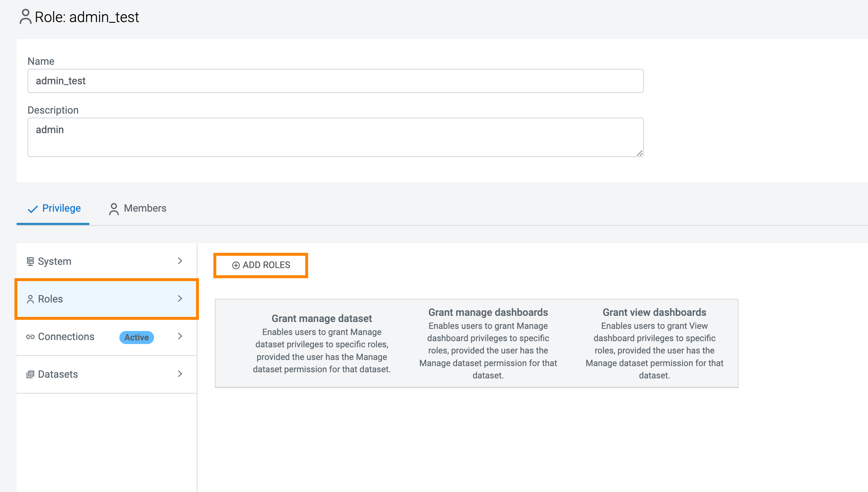Expand the Connections section chevron
Viewport: 868px width, 492px height.
pyautogui.click(x=180, y=336)
